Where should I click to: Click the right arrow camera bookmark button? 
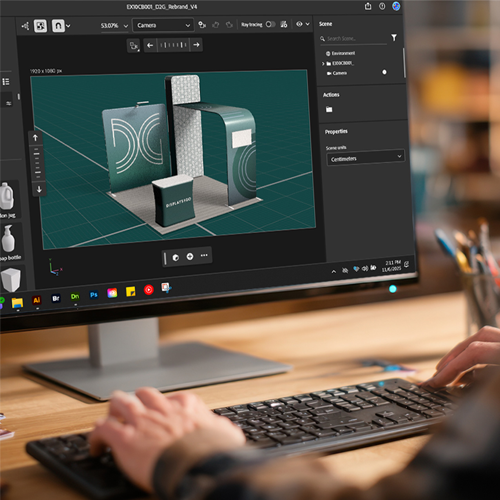pyautogui.click(x=196, y=45)
